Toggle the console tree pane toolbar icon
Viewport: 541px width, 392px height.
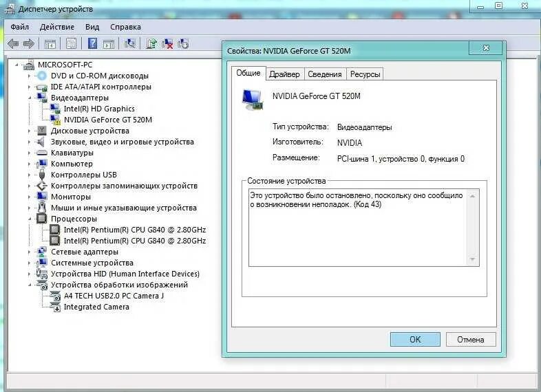tap(50, 44)
